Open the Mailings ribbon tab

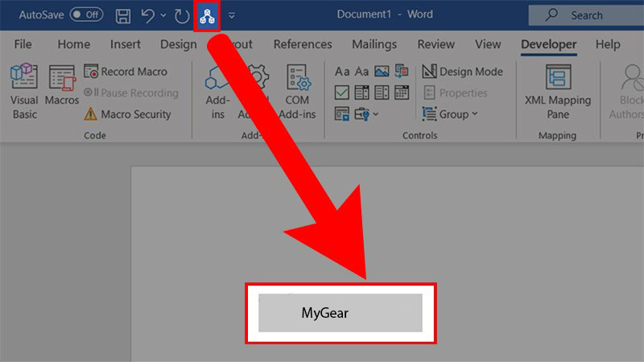tap(374, 44)
